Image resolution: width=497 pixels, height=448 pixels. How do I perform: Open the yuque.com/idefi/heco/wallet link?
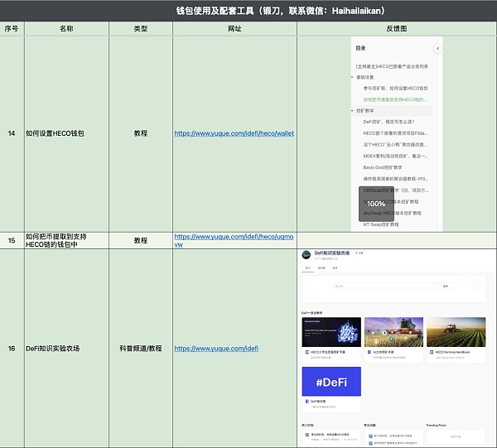[234, 133]
